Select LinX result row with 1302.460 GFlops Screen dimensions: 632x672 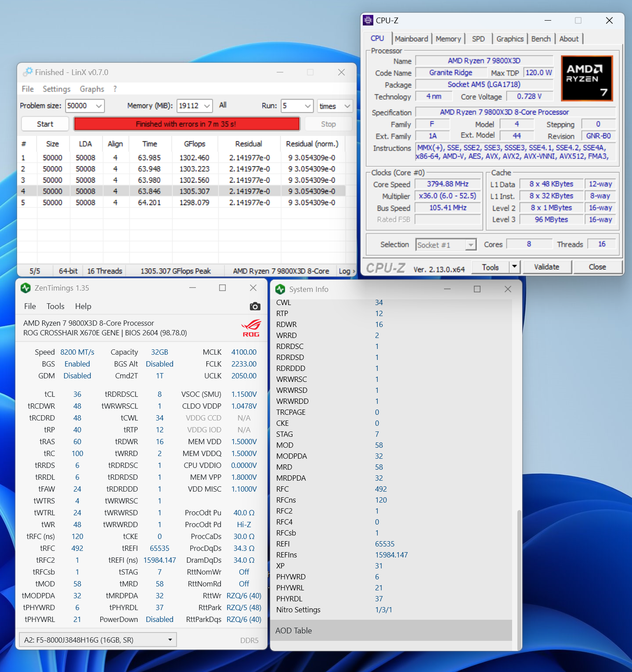[x=181, y=158]
